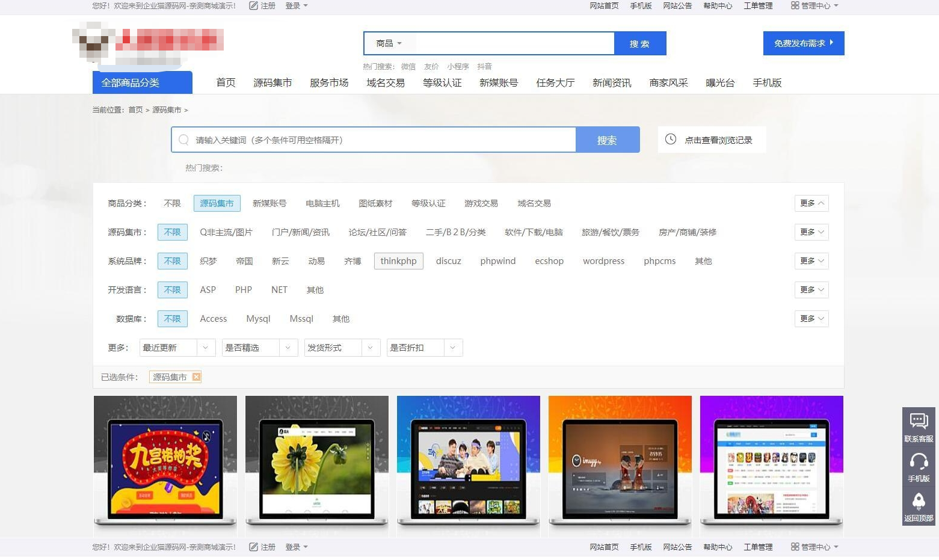Expand 更多 in the 系统品牌 row

pyautogui.click(x=811, y=261)
